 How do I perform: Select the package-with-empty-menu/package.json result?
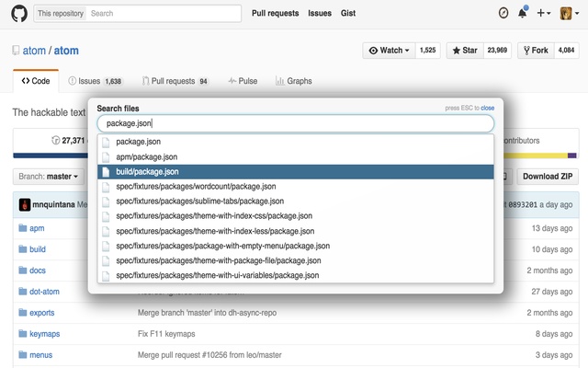296,246
